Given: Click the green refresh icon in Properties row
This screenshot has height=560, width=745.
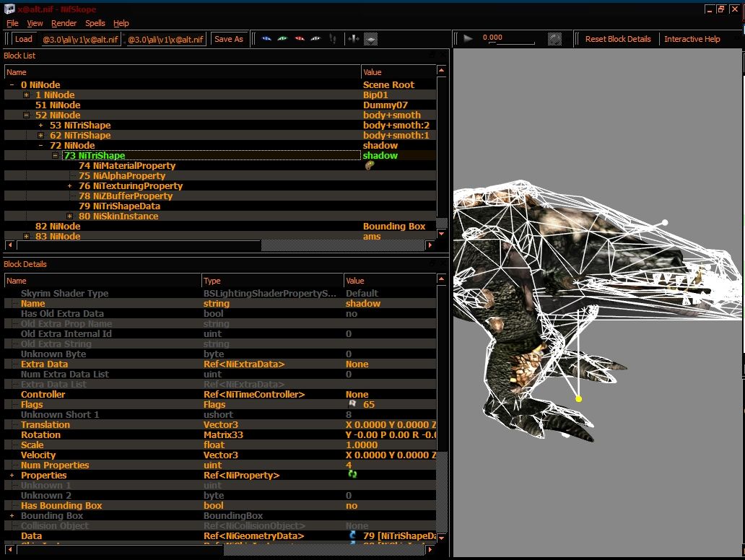Looking at the screenshot, I should [x=352, y=474].
